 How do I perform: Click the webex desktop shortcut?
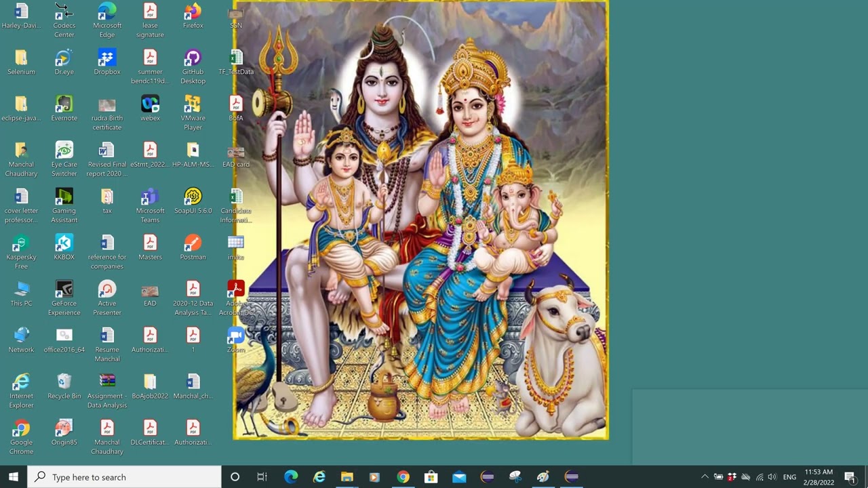[x=150, y=108]
